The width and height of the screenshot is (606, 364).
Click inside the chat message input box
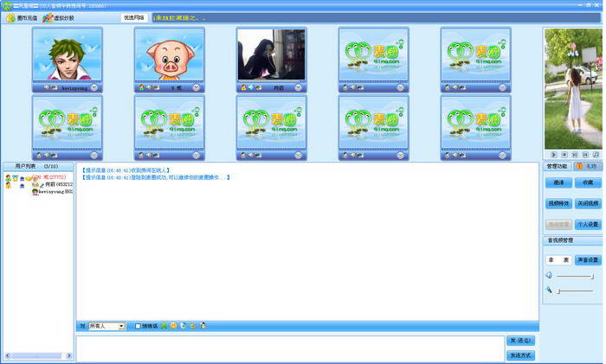(290, 348)
